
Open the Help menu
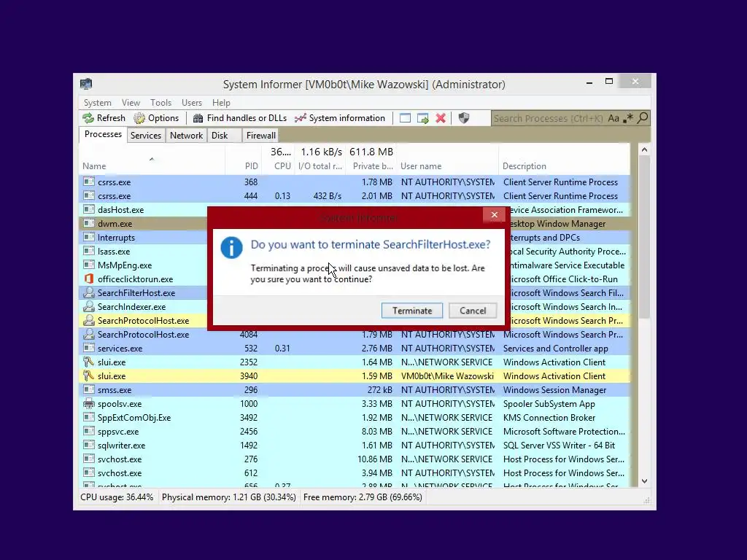tap(221, 103)
